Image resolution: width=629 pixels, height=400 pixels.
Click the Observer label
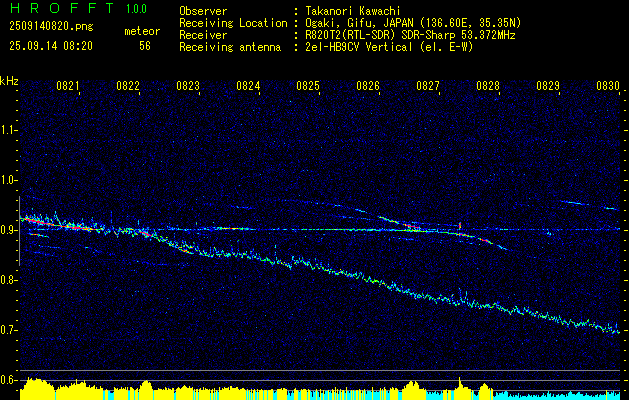click(203, 11)
